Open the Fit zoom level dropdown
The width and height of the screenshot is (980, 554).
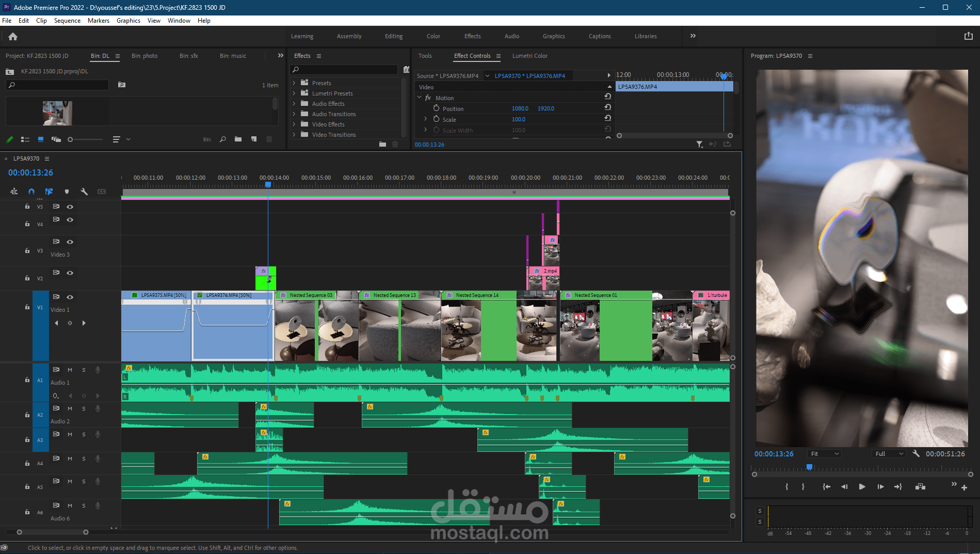coord(825,454)
